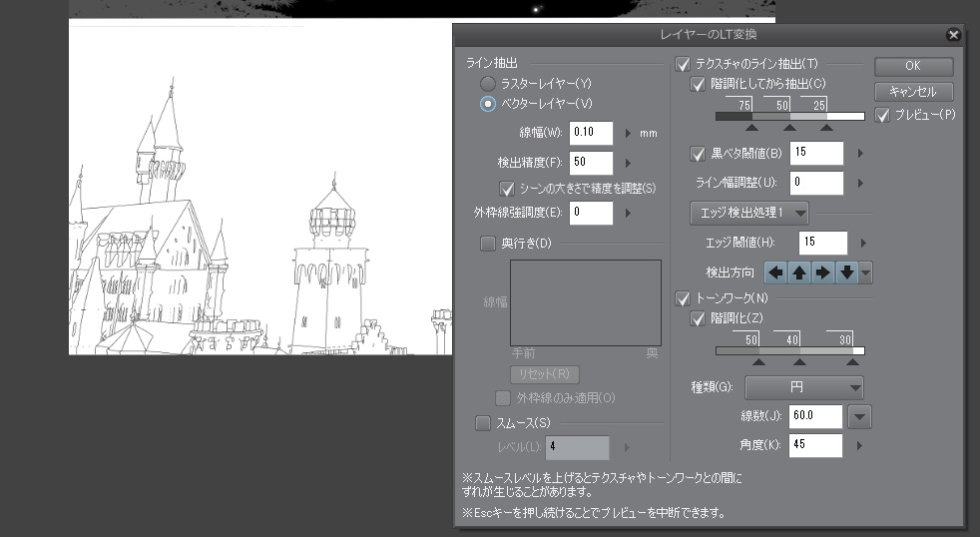This screenshot has height=537, width=980.
Task: Open the エッジ検出処理1 dropdown
Action: (748, 213)
